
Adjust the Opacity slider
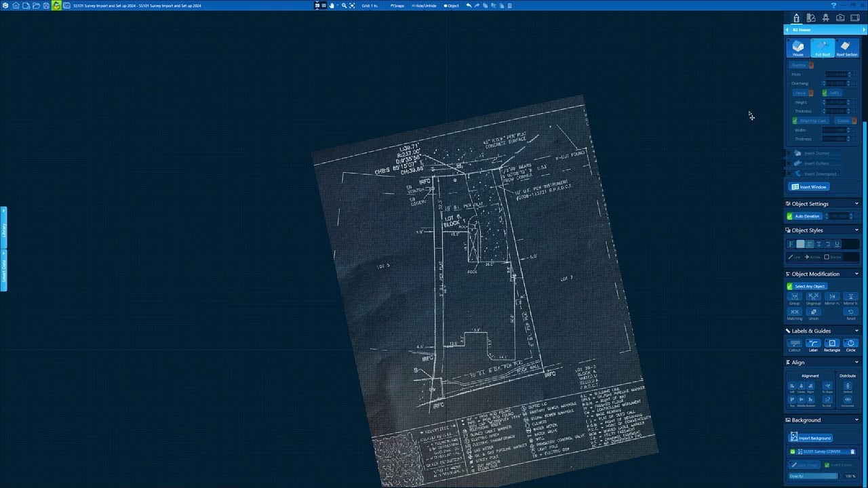point(814,476)
